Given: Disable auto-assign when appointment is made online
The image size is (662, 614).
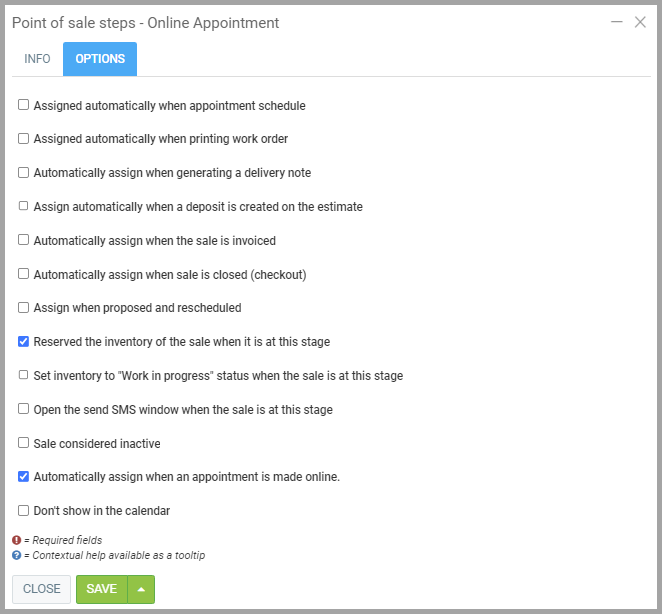Looking at the screenshot, I should [x=24, y=477].
